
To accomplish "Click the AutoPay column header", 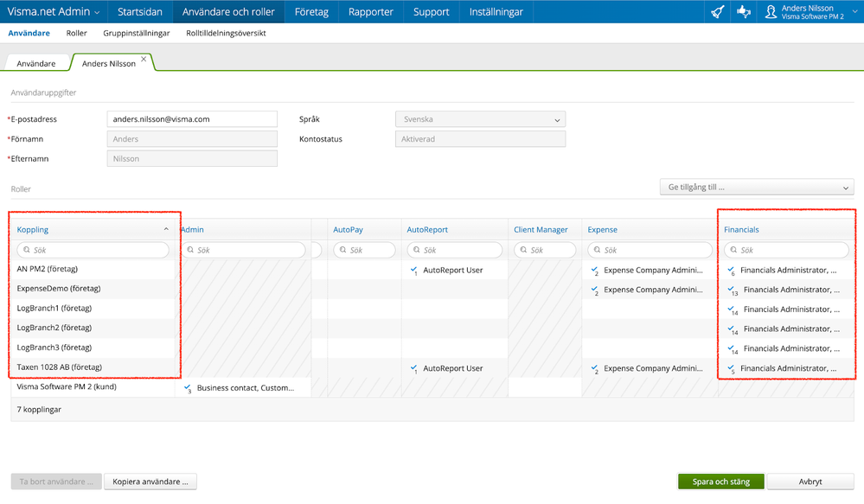I will pyautogui.click(x=348, y=230).
